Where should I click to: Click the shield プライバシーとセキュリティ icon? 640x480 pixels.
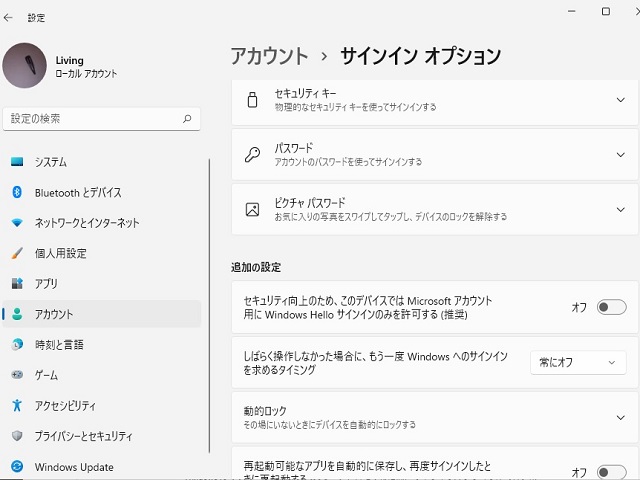tap(17, 436)
